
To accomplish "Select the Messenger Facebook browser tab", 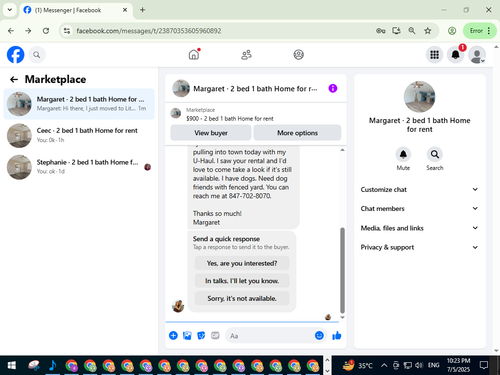I will pyautogui.click(x=76, y=10).
